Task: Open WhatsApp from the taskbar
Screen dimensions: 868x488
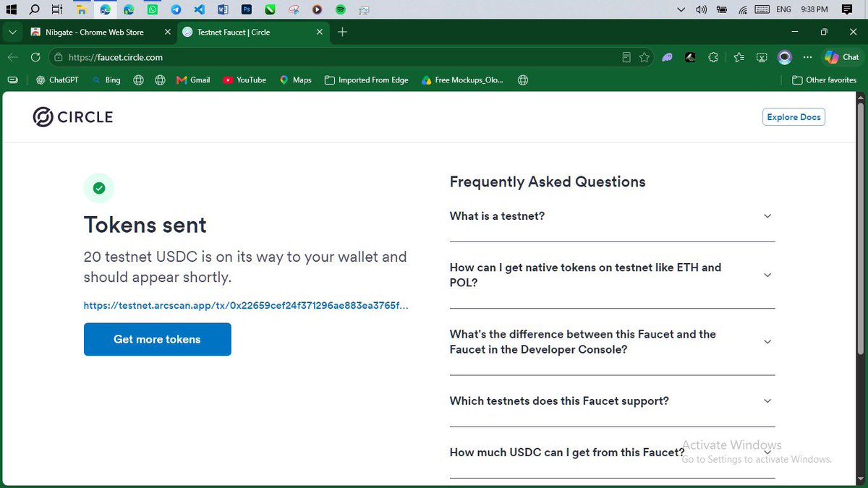Action: (x=152, y=9)
